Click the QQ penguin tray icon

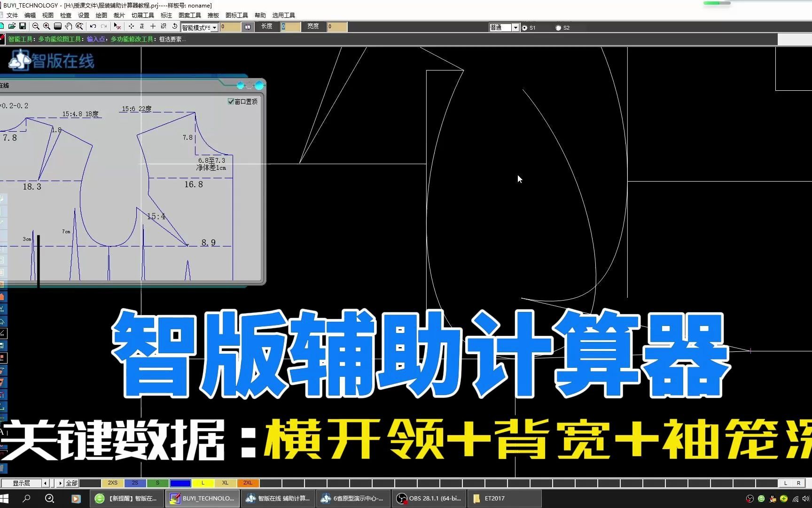773,499
